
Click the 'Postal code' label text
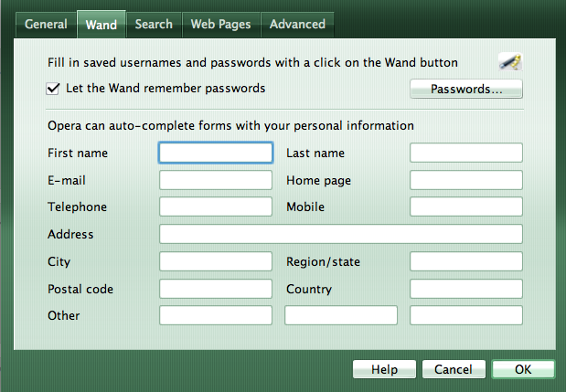[x=80, y=290]
